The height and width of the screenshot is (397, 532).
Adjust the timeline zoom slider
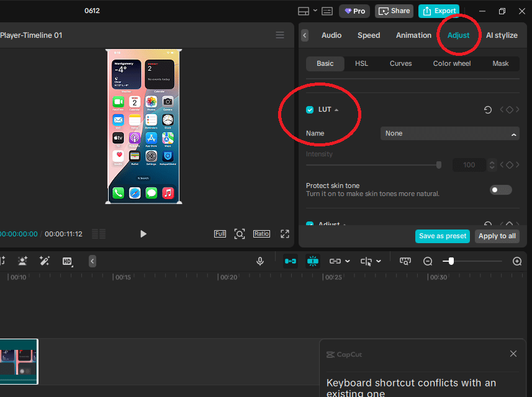(x=451, y=261)
